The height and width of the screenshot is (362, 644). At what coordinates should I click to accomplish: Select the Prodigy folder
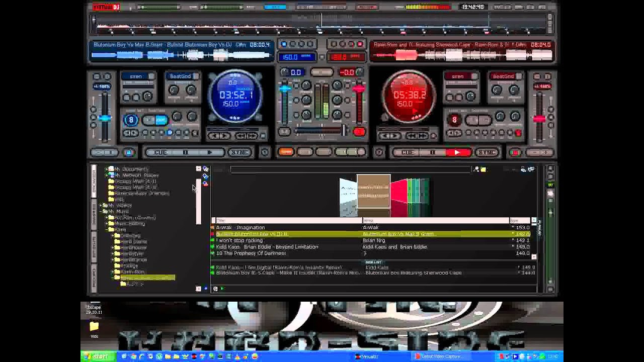(x=129, y=266)
